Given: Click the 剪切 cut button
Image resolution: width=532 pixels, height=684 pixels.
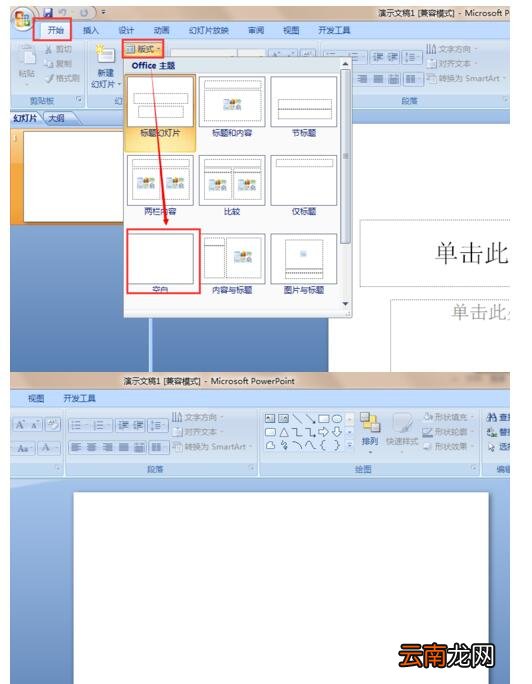Looking at the screenshot, I should point(58,49).
